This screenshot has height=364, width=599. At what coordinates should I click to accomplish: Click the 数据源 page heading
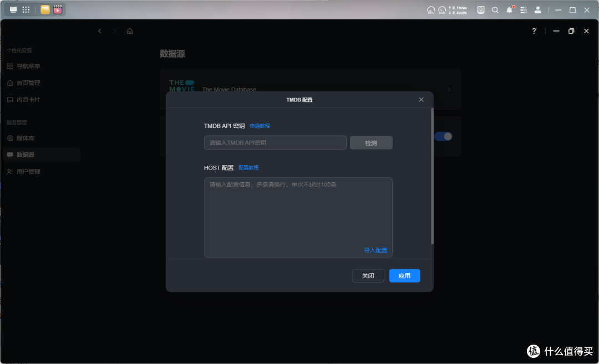coord(172,54)
